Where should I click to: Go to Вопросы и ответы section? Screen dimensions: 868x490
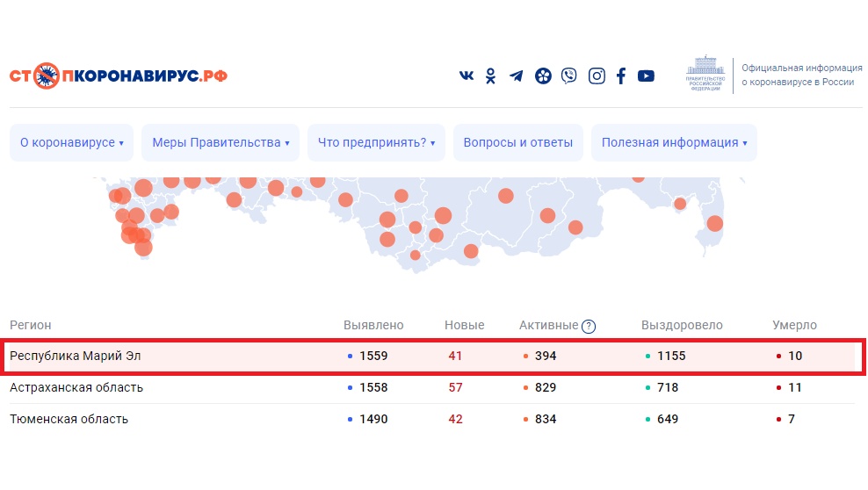click(517, 142)
